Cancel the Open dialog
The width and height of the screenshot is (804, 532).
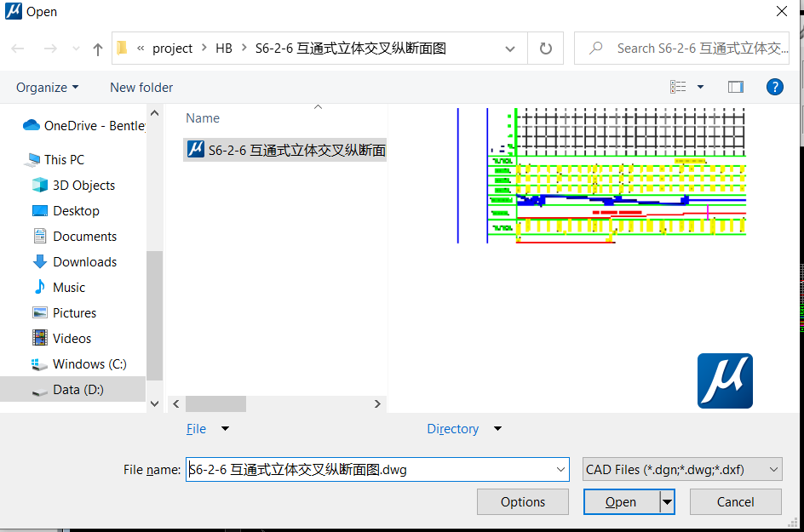pos(735,502)
